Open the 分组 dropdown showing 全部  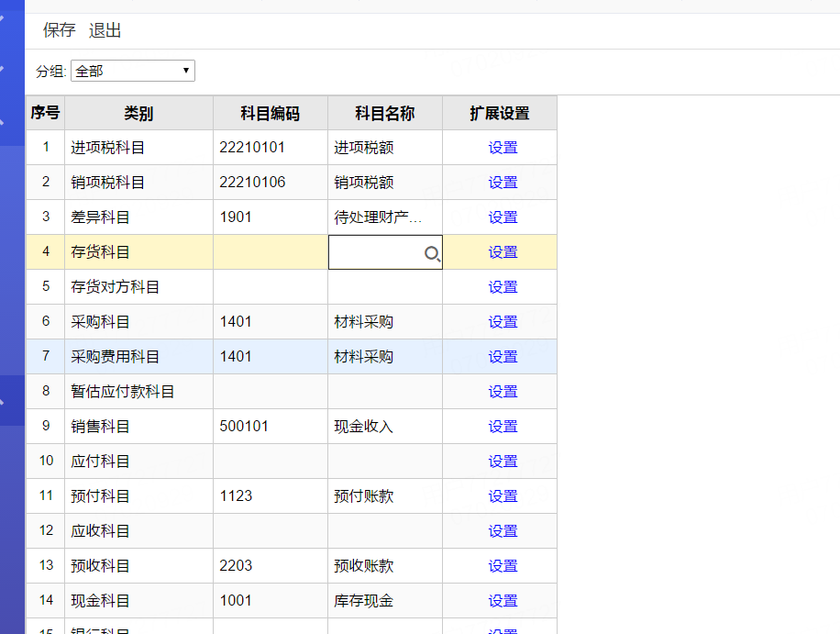pos(133,71)
